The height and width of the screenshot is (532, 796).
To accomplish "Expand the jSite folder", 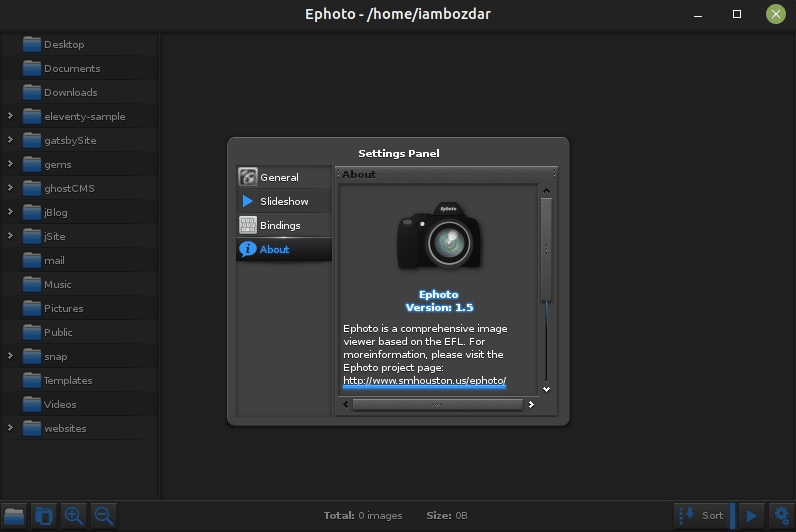I will pyautogui.click(x=10, y=236).
